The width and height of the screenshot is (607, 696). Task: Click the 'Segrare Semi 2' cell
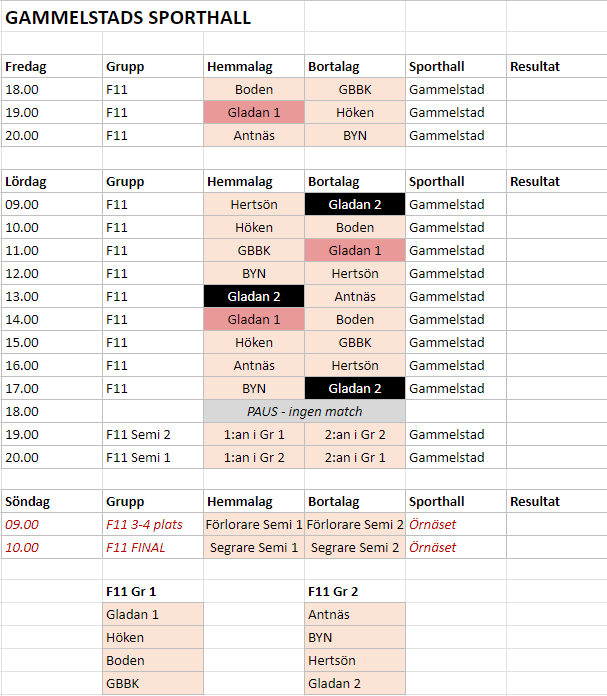(355, 548)
